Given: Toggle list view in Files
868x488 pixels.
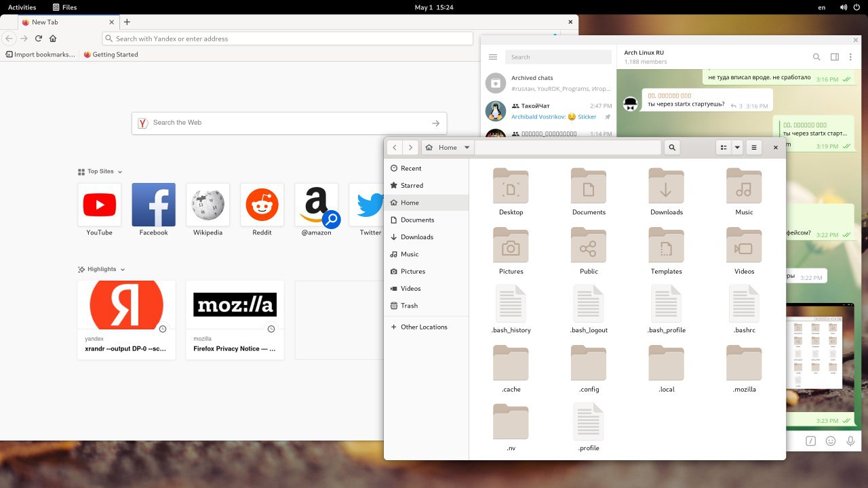Looking at the screenshot, I should click(x=724, y=147).
